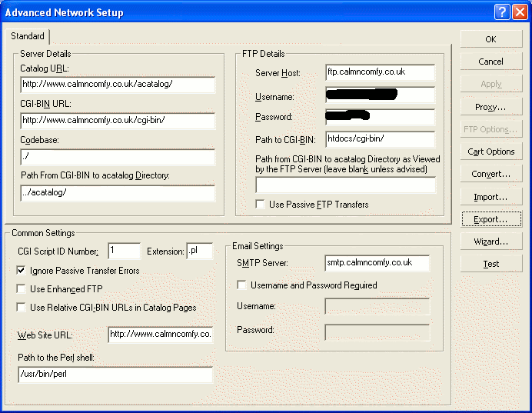Click the Export button

[490, 219]
